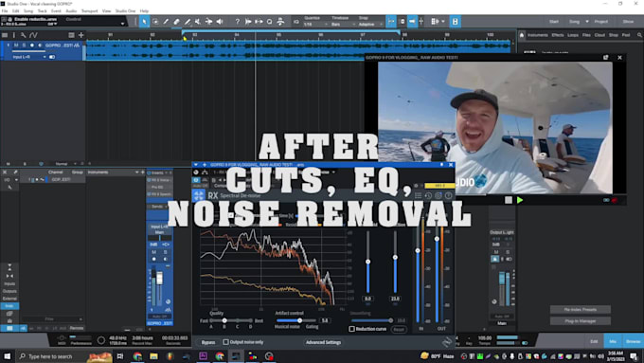
Task: Expand the Inserts section header
Action: [x=160, y=172]
